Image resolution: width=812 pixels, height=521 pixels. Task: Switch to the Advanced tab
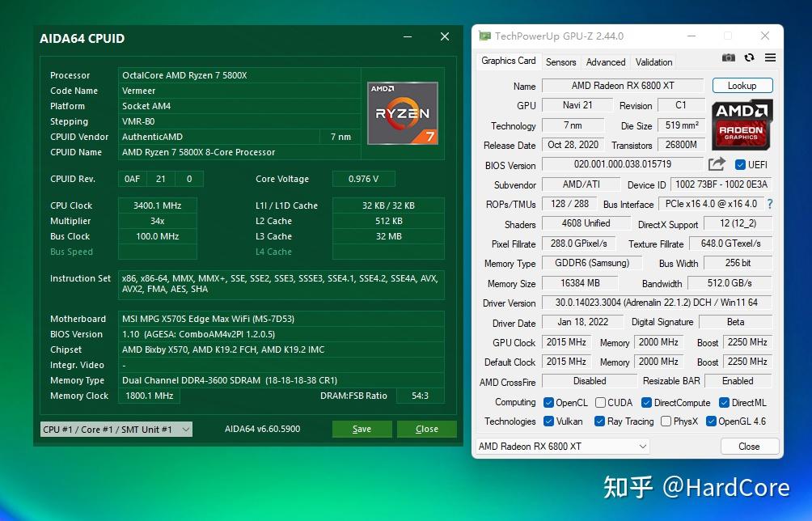pyautogui.click(x=606, y=62)
